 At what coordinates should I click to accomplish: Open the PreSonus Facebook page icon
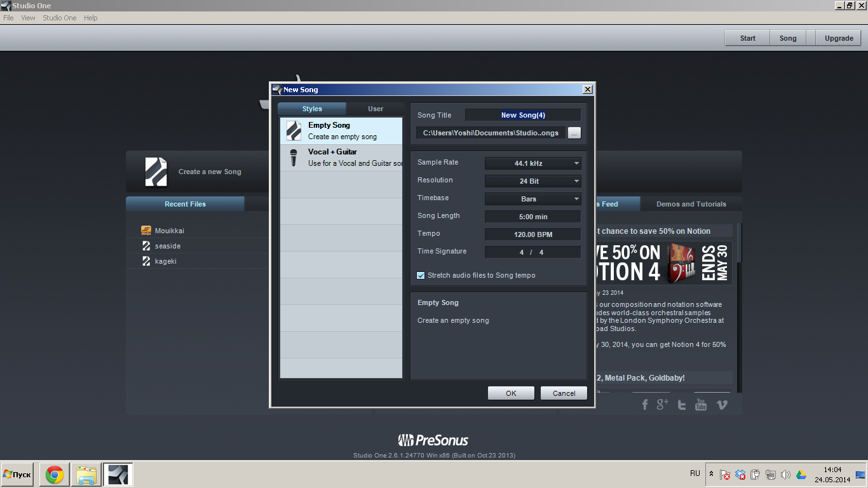645,405
